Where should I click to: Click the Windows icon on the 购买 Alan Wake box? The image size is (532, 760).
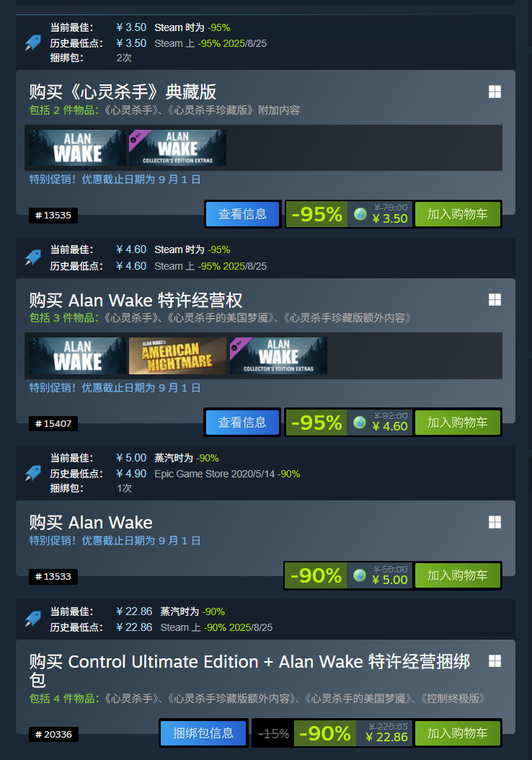coord(495,522)
